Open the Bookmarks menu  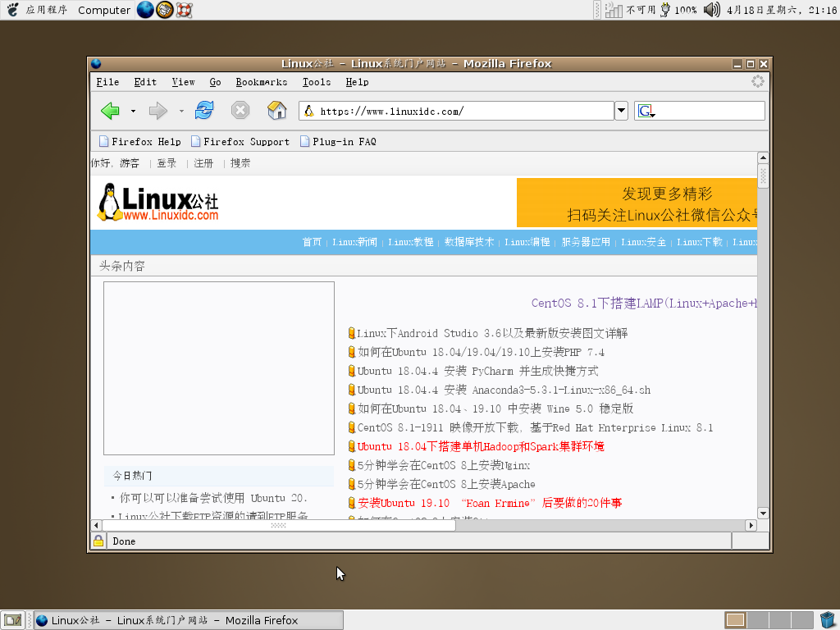tap(261, 81)
